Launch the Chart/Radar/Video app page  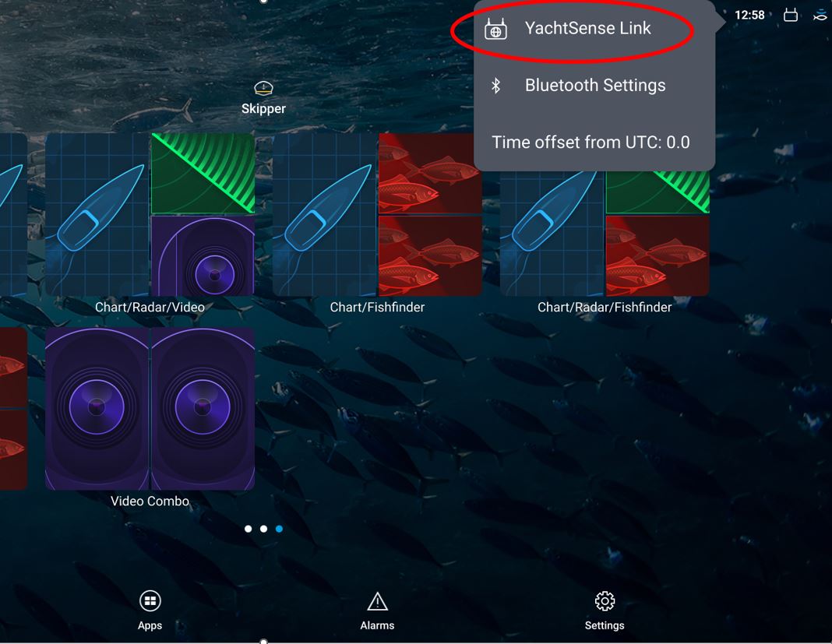pyautogui.click(x=150, y=214)
